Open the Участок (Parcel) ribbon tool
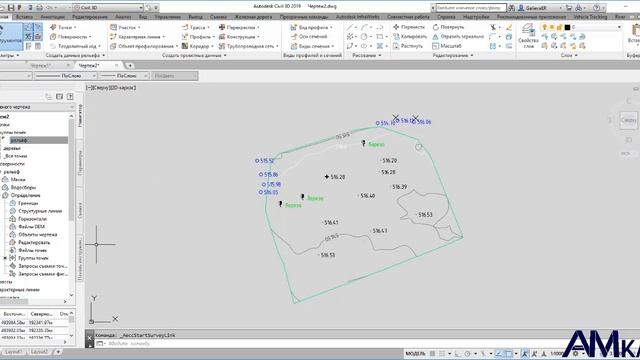Viewport: 640px width, 360px height. coord(125,27)
